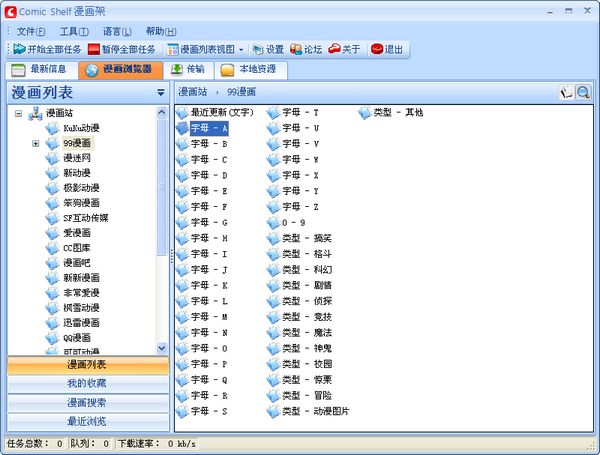Click 漫画站 in the breadcrumb path
Screen dimensions: 600x455
192,92
